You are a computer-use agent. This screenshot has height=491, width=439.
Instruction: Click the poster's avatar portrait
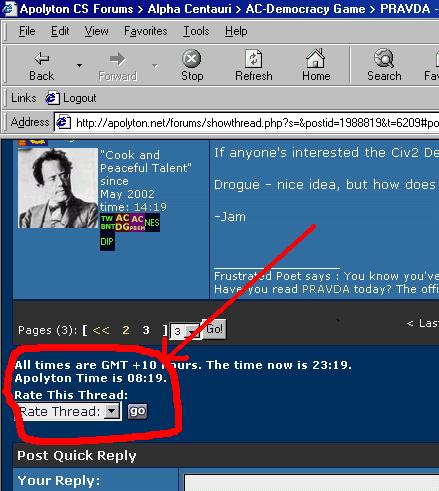(x=58, y=188)
